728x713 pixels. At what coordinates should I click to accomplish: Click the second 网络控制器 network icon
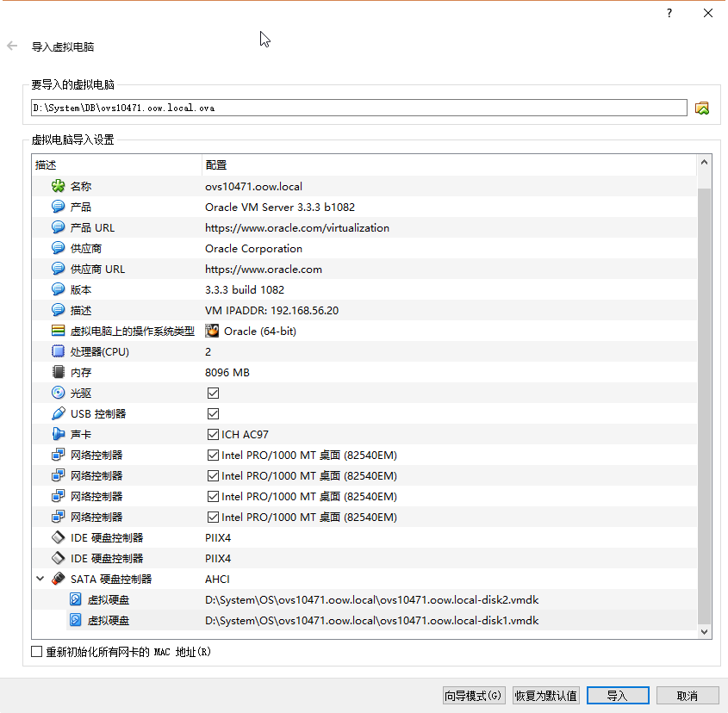[58, 475]
